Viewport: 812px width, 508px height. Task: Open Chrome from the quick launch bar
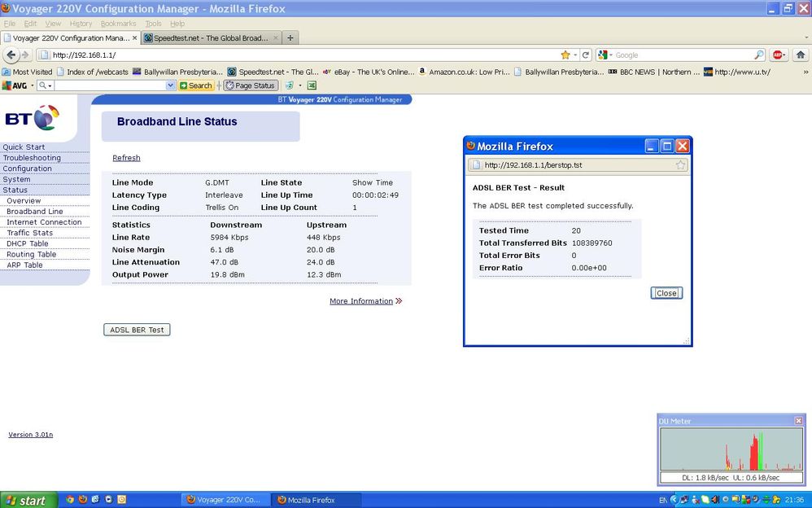coord(70,500)
